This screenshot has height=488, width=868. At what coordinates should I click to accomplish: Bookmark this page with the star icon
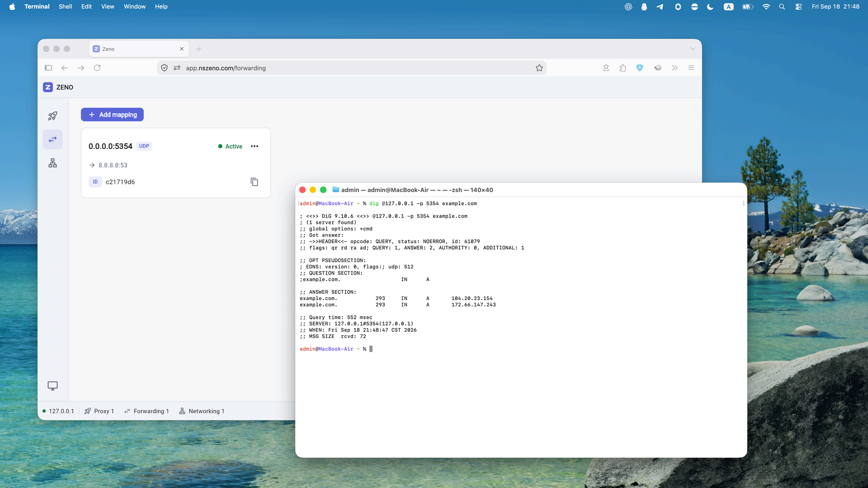click(x=539, y=68)
